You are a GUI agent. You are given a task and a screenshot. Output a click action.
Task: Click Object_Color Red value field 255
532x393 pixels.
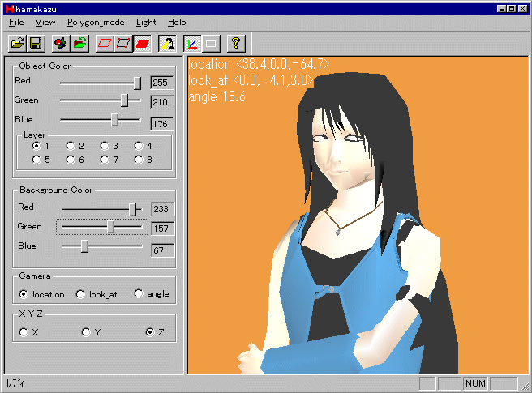(x=162, y=83)
